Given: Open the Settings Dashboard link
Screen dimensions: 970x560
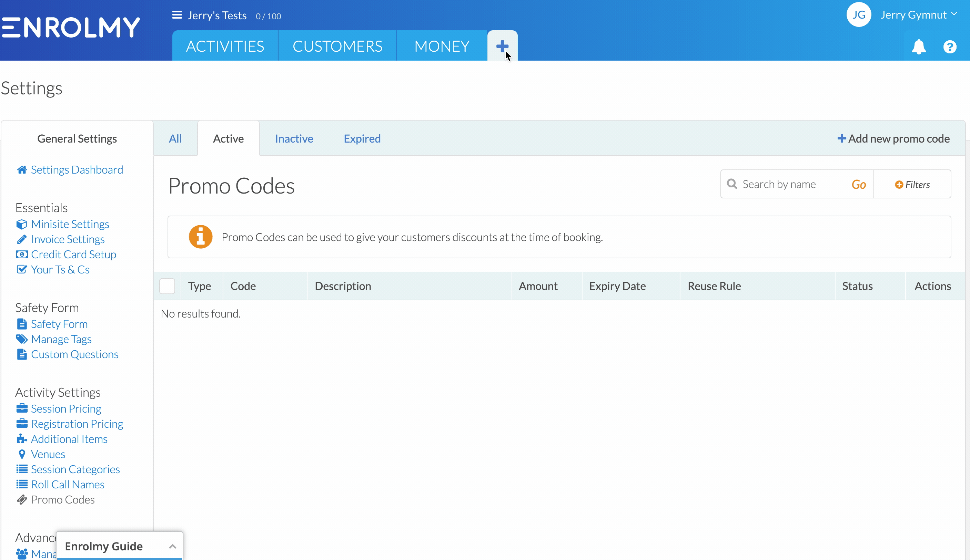Looking at the screenshot, I should [77, 169].
